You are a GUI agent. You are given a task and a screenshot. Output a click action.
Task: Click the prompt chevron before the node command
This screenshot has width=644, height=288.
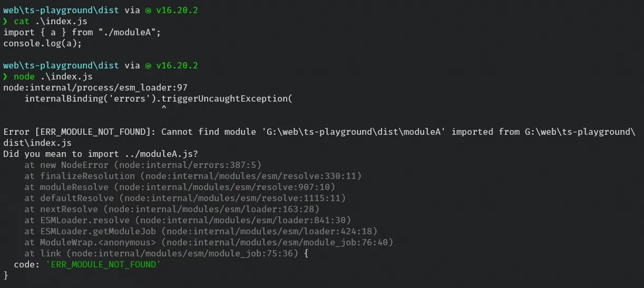(6, 76)
